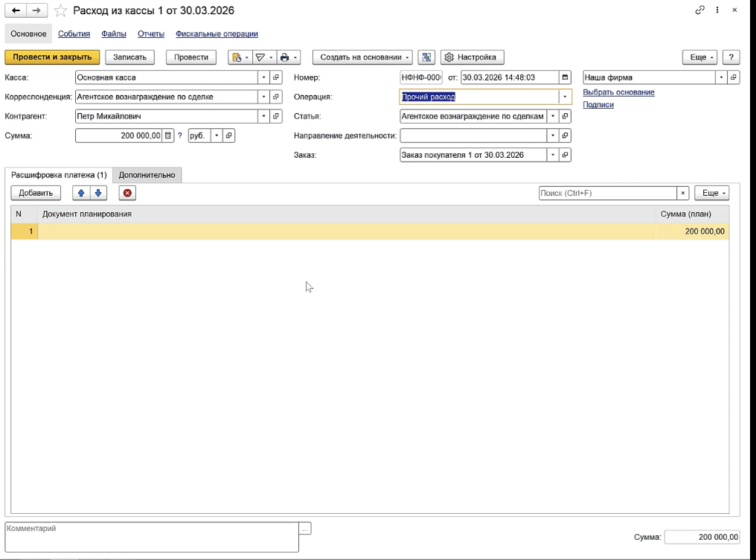Viewport: 756px width, 560px height.
Task: Click the Номер НФНФ-000 field
Action: click(x=421, y=77)
